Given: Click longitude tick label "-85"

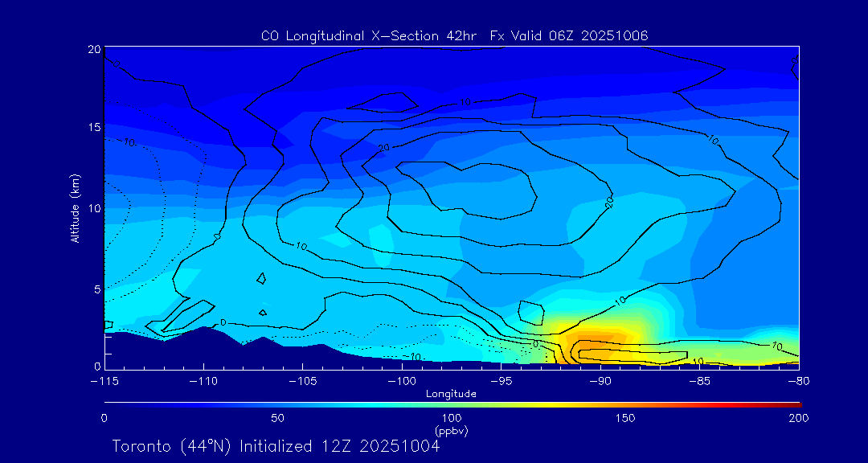Looking at the screenshot, I should click(x=699, y=382).
